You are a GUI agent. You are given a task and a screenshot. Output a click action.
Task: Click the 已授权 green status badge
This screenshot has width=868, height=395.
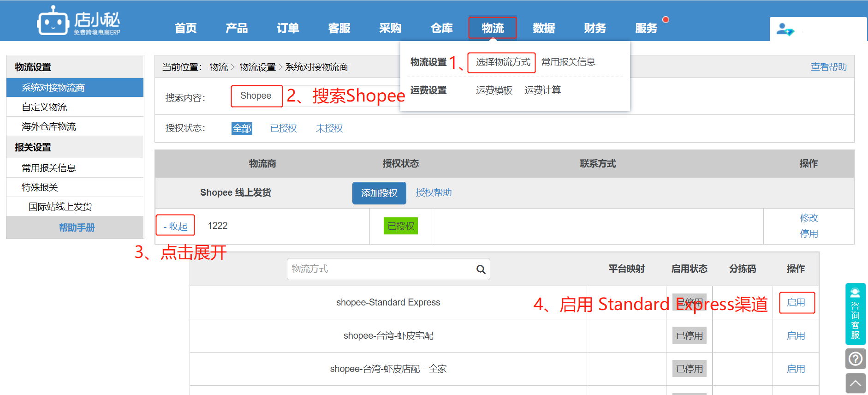tap(401, 226)
